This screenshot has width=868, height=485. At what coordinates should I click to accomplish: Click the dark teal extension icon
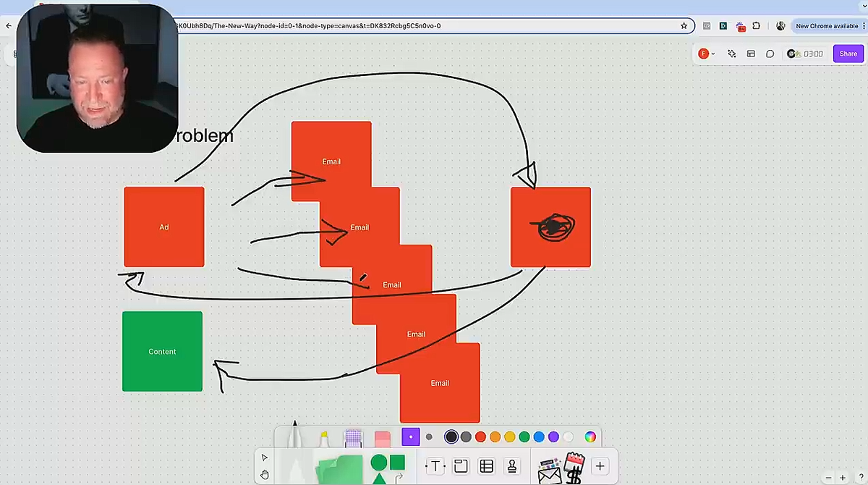click(723, 25)
